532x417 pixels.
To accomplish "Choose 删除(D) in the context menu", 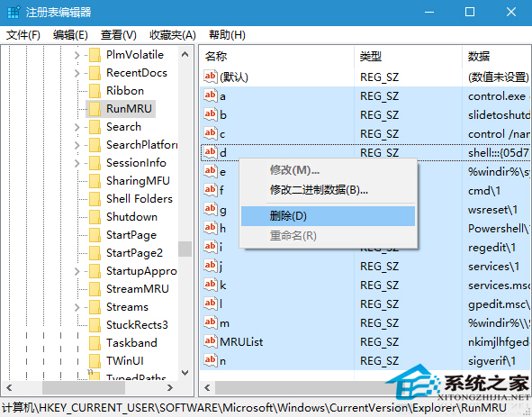I will click(328, 216).
